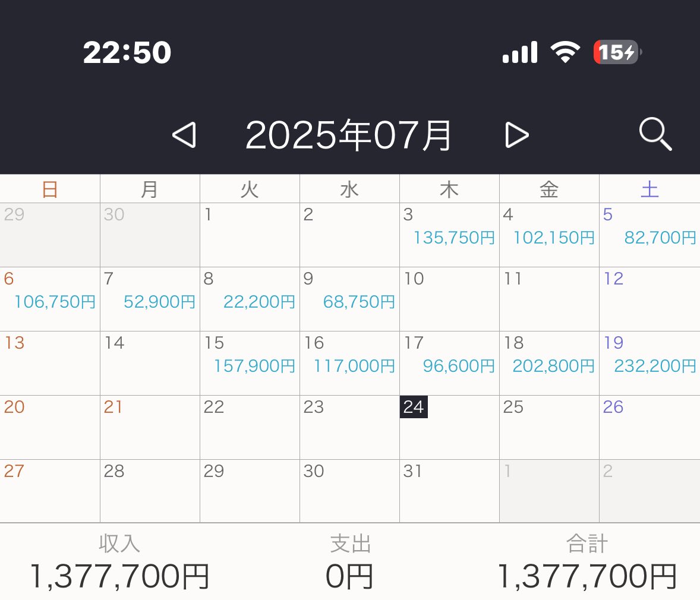Select July 5 with 82,700円
The image size is (700, 600).
pos(649,235)
